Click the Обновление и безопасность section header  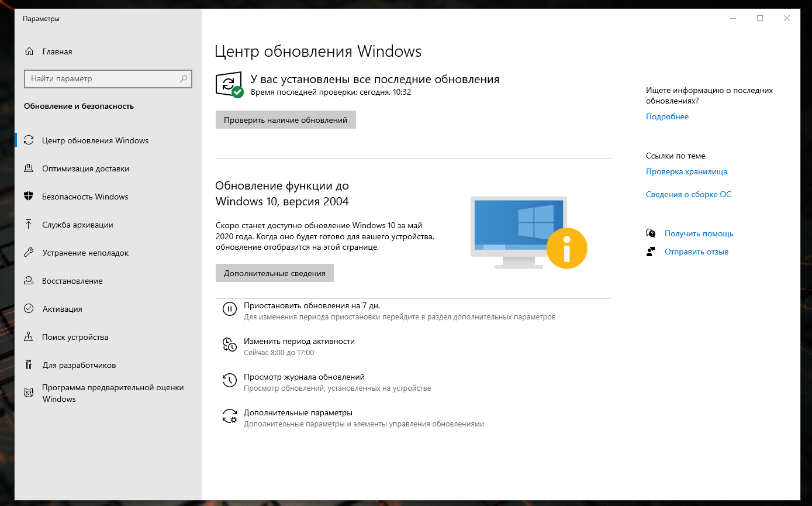(x=79, y=106)
